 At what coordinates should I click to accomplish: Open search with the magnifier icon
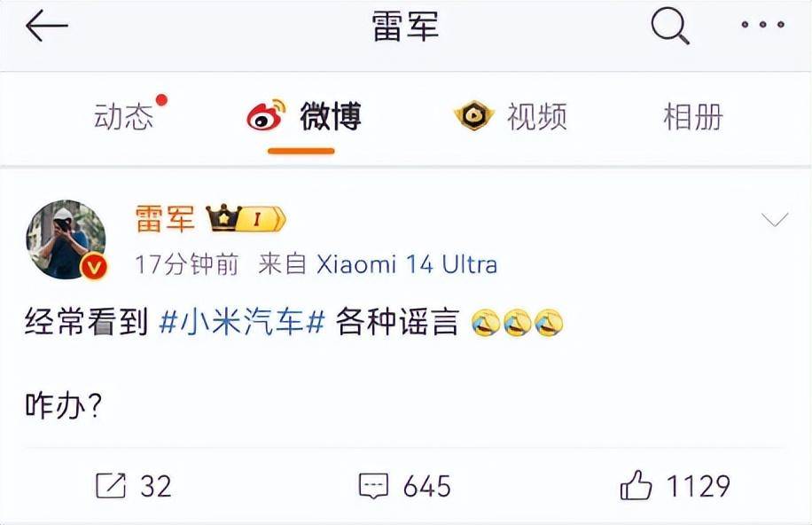pyautogui.click(x=670, y=26)
